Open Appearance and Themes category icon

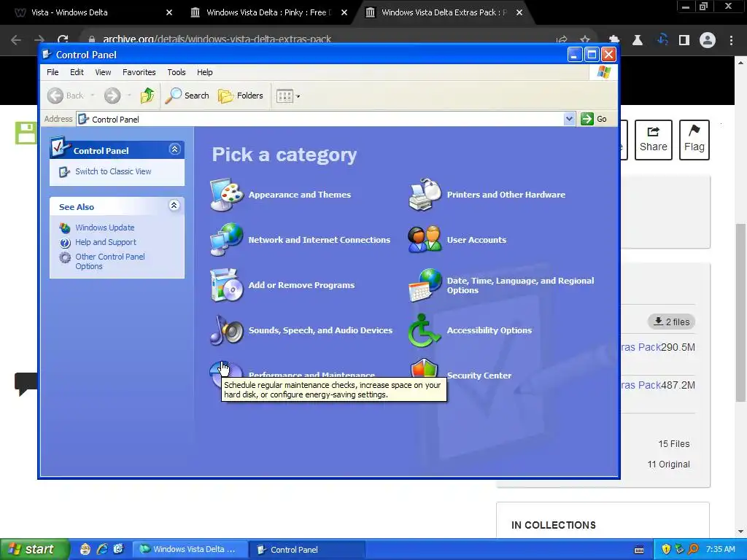[x=227, y=194]
